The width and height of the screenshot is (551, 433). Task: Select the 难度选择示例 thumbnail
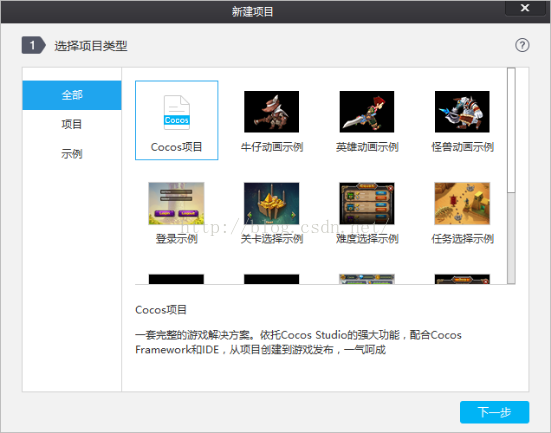[367, 203]
